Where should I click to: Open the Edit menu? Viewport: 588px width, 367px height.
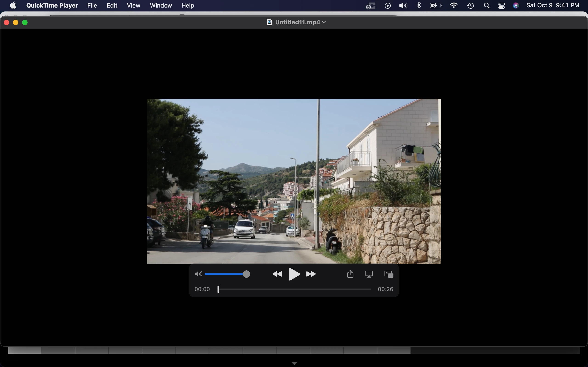(112, 5)
